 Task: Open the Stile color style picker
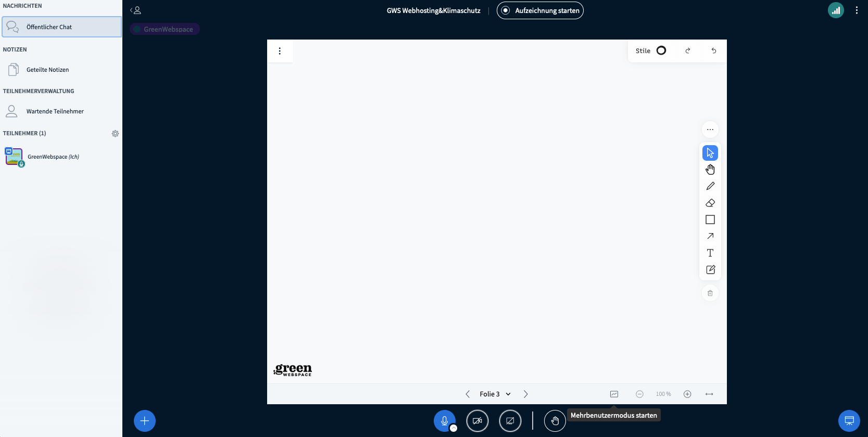tap(651, 51)
